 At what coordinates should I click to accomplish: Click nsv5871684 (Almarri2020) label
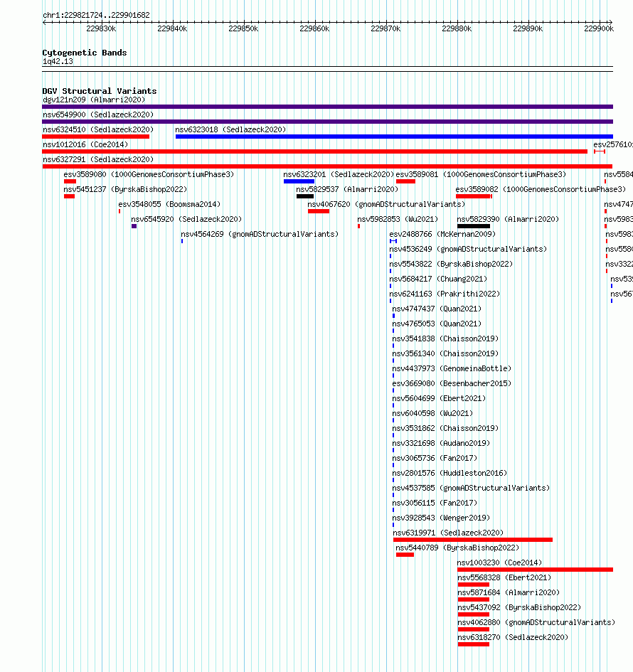[x=509, y=594]
